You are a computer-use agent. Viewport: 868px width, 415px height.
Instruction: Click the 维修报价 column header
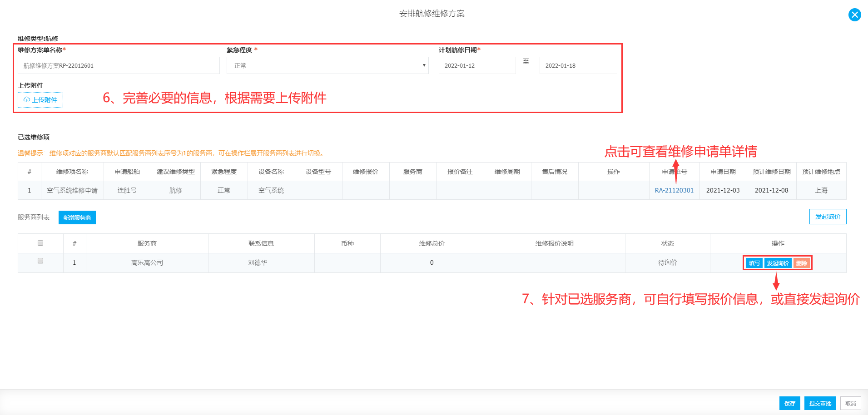pos(366,172)
